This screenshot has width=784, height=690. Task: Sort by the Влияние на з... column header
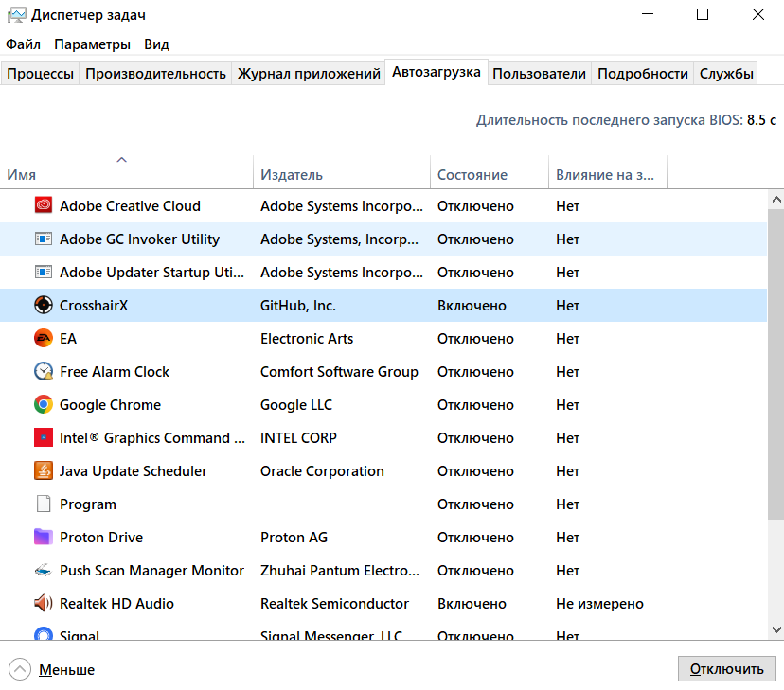(608, 172)
